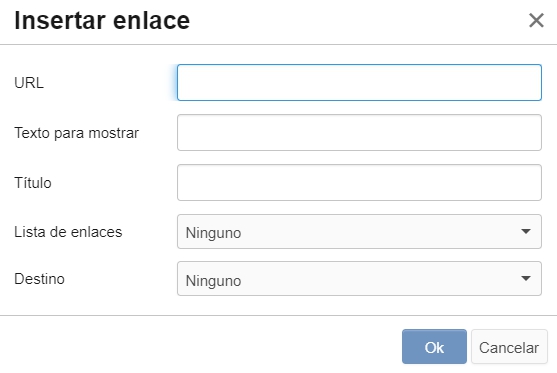Dismiss the dialog with the Cancelar button

[509, 347]
